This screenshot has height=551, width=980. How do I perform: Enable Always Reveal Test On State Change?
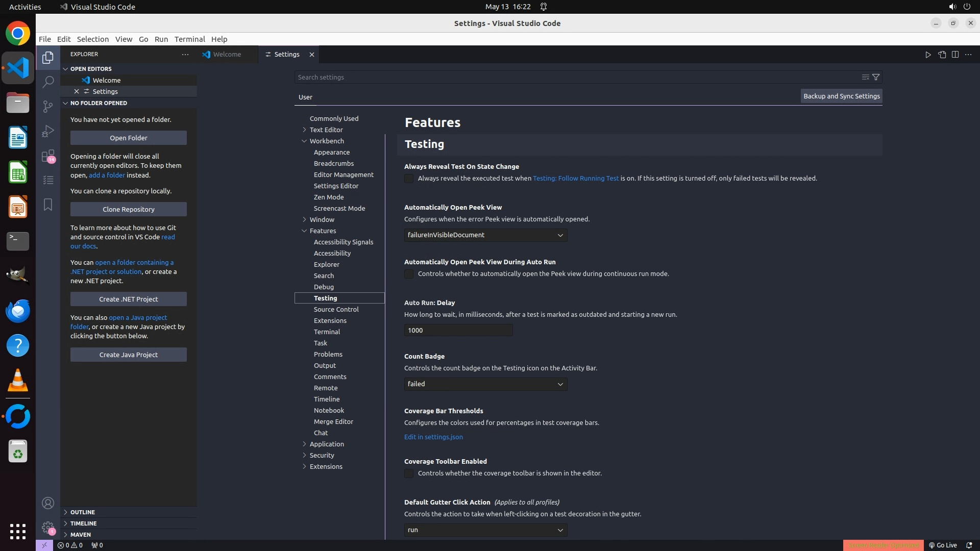pyautogui.click(x=409, y=179)
